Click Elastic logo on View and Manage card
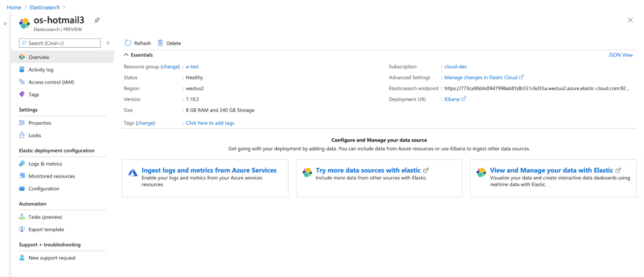 [x=481, y=172]
